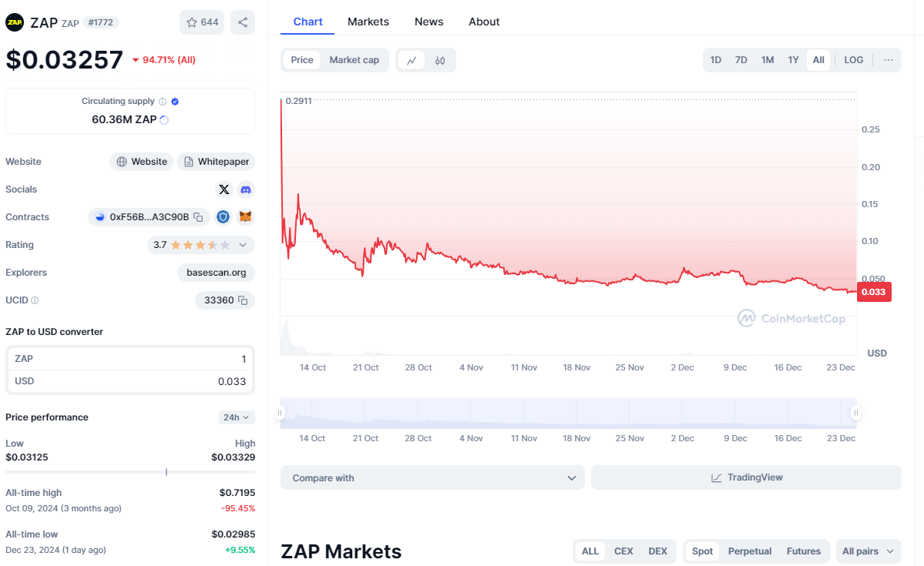Open the Compare with dropdown
Image resolution: width=924 pixels, height=566 pixels.
[432, 477]
